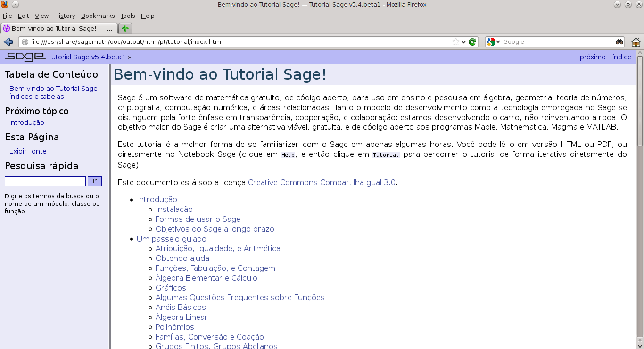Open Atribuição, Igualdade, e Aritmética link

pos(218,249)
